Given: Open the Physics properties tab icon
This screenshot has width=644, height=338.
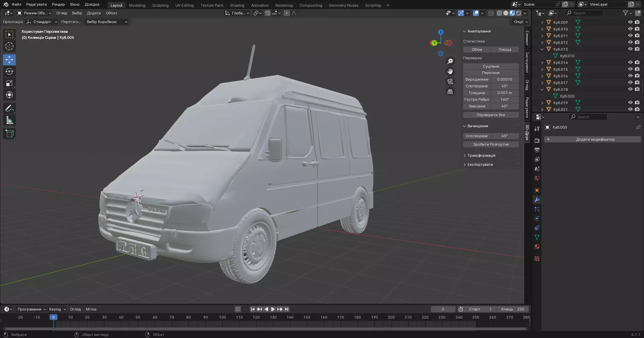Looking at the screenshot, I should pos(537,218).
